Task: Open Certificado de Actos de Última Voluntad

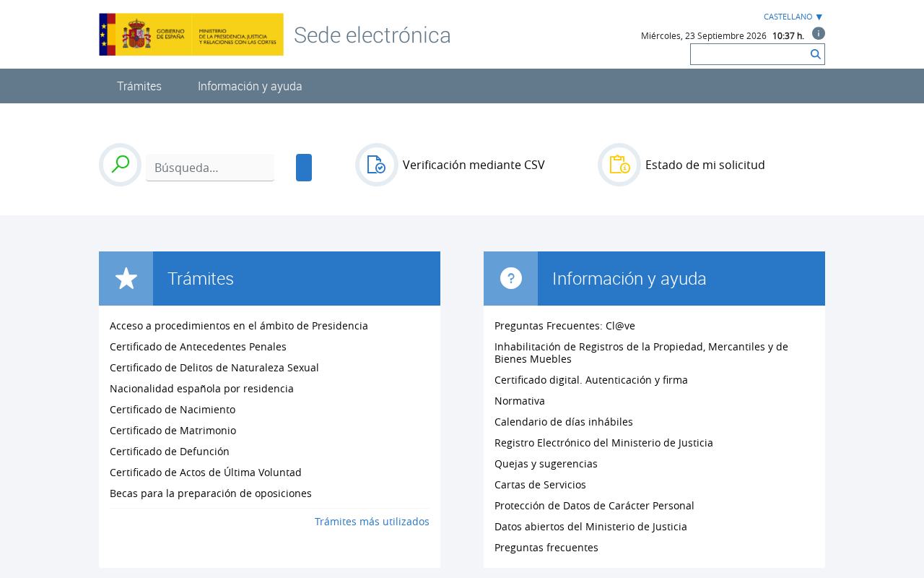Action: coord(206,473)
